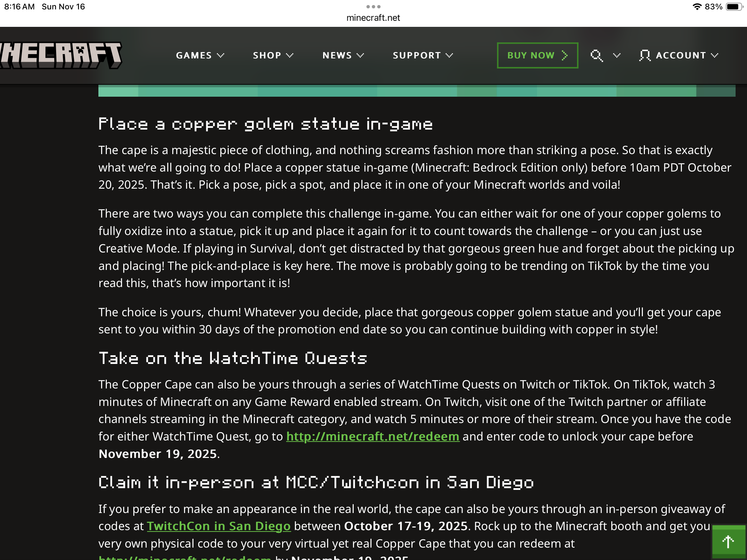The image size is (747, 560).
Task: Tap the battery status icon
Action: pyautogui.click(x=734, y=7)
